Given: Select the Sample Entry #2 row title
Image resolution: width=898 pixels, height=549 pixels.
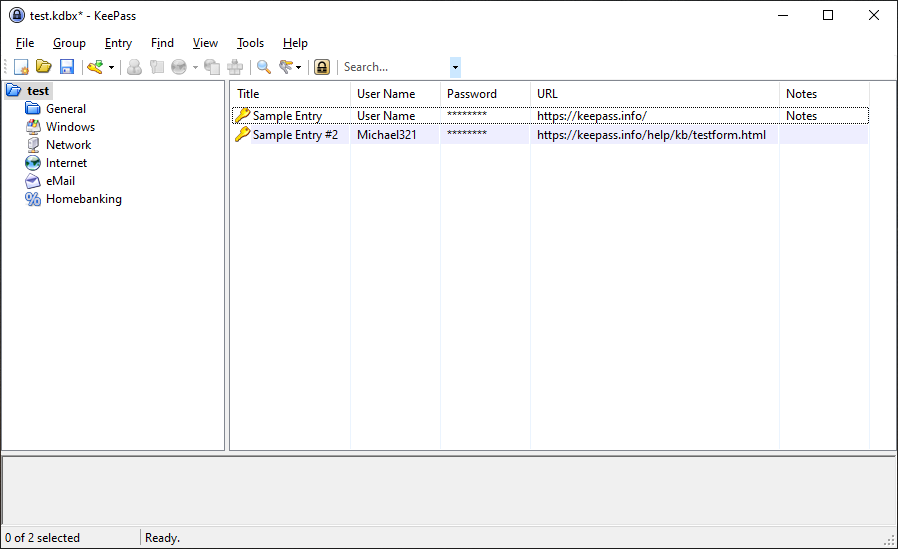Looking at the screenshot, I should point(296,135).
